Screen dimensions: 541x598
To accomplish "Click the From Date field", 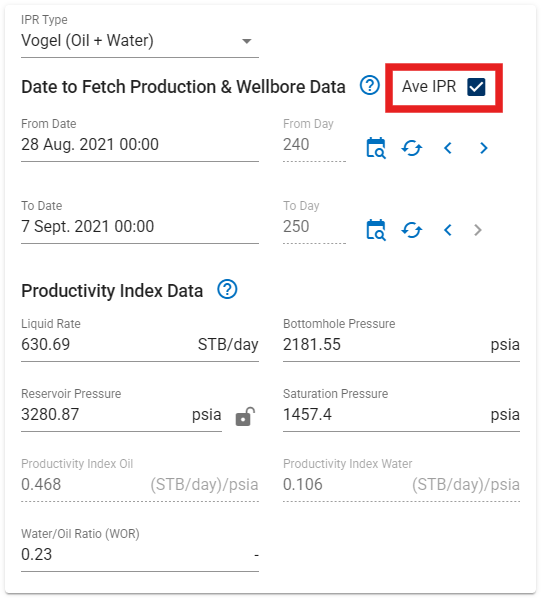I will (140, 145).
